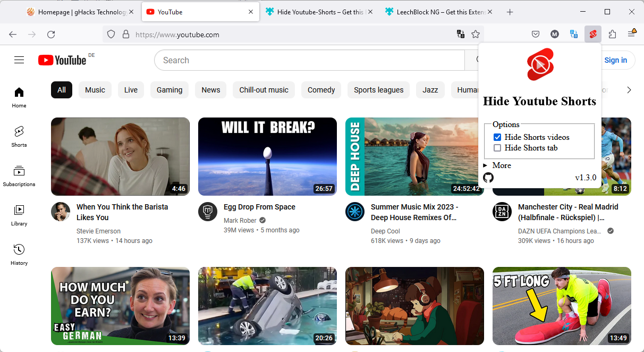Screen dimensions: 644x352
Task: Click the browser extensions puzzle piece icon
Action: pos(612,33)
